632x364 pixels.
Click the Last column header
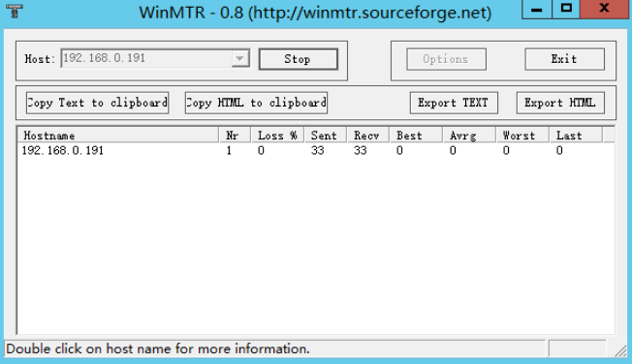[x=576, y=136]
